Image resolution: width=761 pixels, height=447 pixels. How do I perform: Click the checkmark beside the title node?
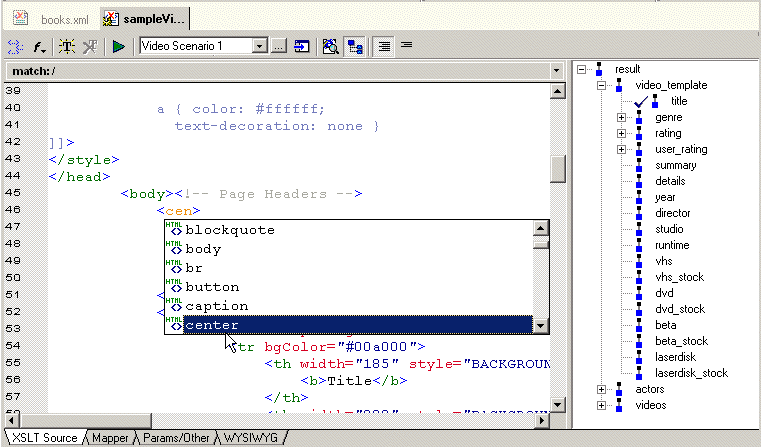click(642, 101)
